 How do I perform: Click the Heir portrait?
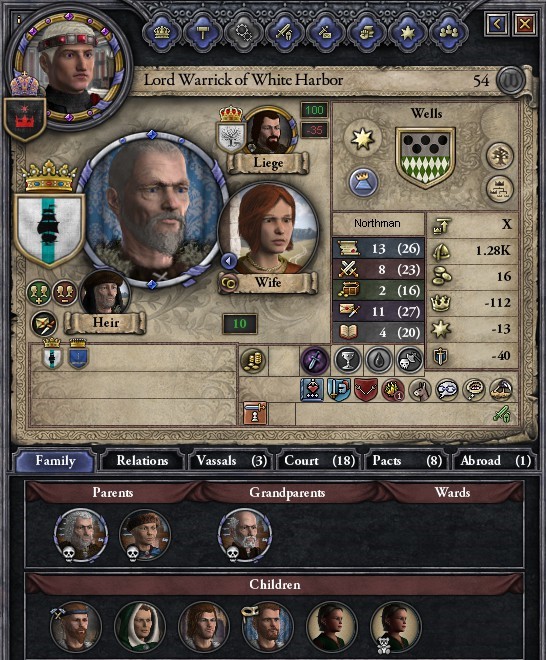105,295
